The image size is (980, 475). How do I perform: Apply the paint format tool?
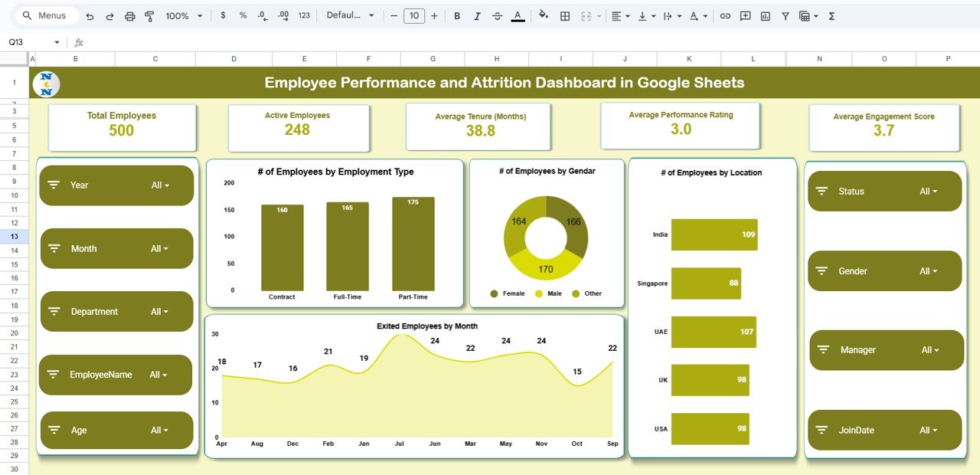[x=150, y=15]
